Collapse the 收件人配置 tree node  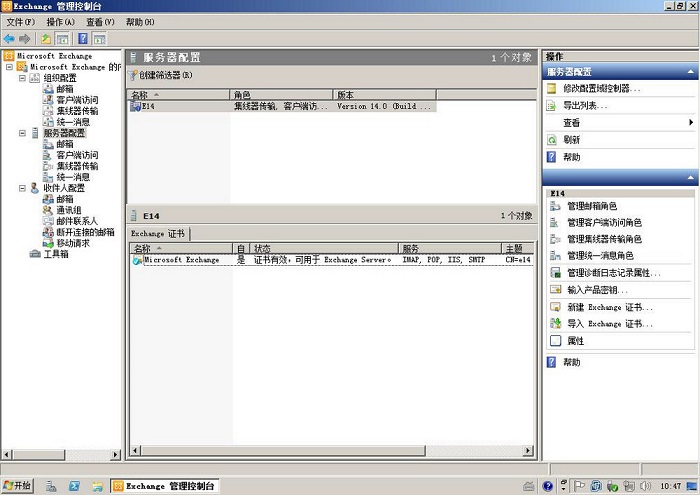coord(22,188)
